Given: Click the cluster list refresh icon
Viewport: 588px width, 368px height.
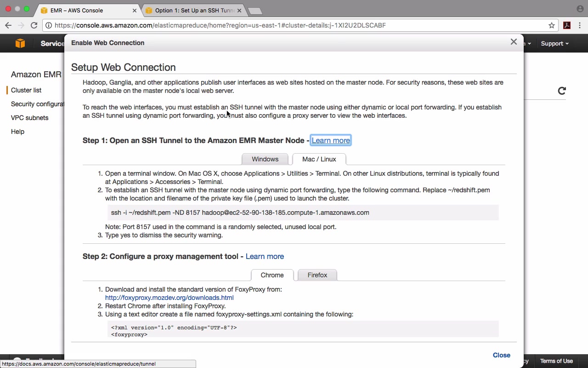Looking at the screenshot, I should click(561, 91).
